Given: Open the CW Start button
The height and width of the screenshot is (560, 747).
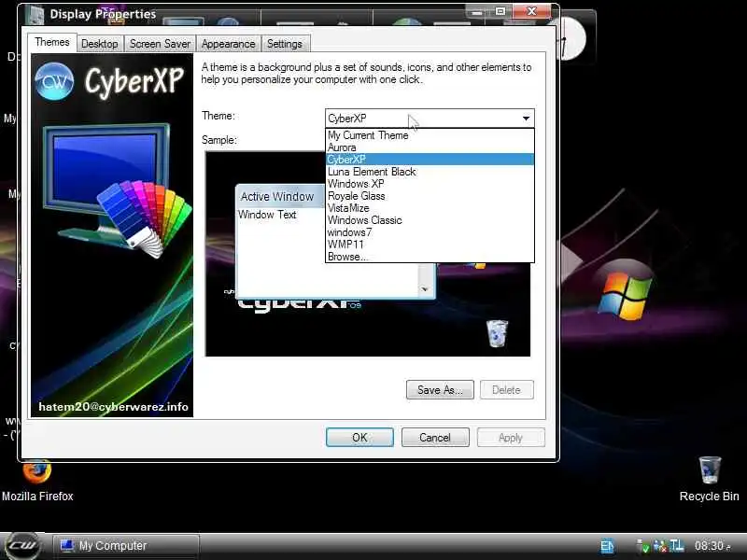Looking at the screenshot, I should click(x=21, y=546).
